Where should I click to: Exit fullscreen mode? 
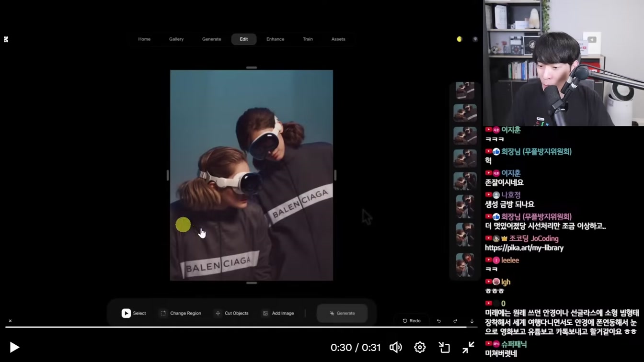point(469,347)
